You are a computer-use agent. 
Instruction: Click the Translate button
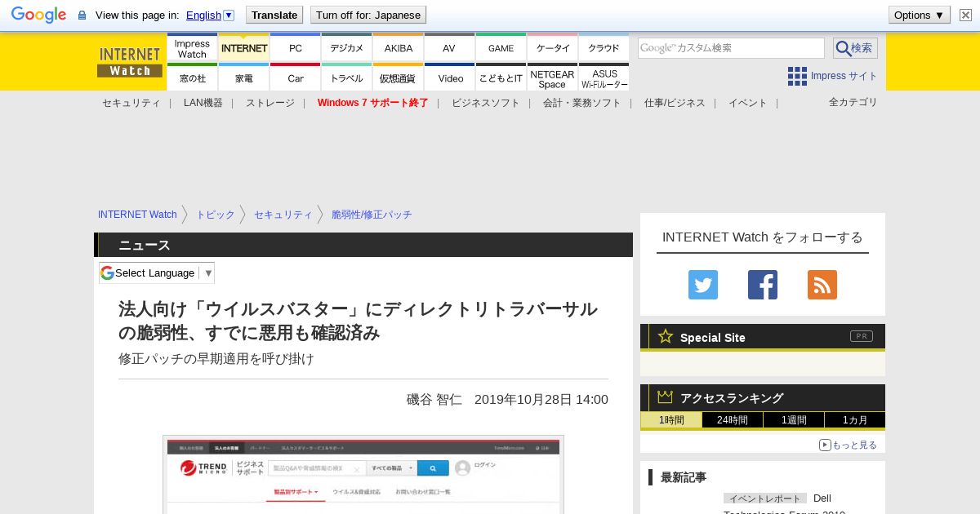point(274,15)
